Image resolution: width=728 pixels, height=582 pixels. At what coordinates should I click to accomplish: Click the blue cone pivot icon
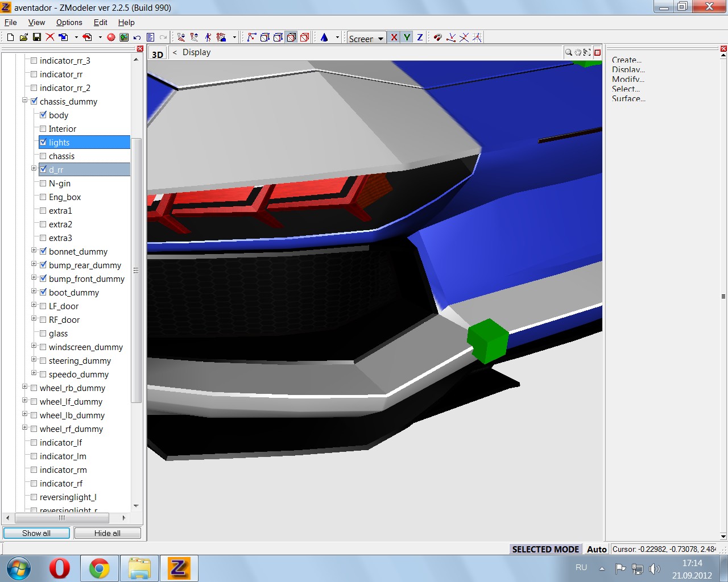click(x=324, y=38)
